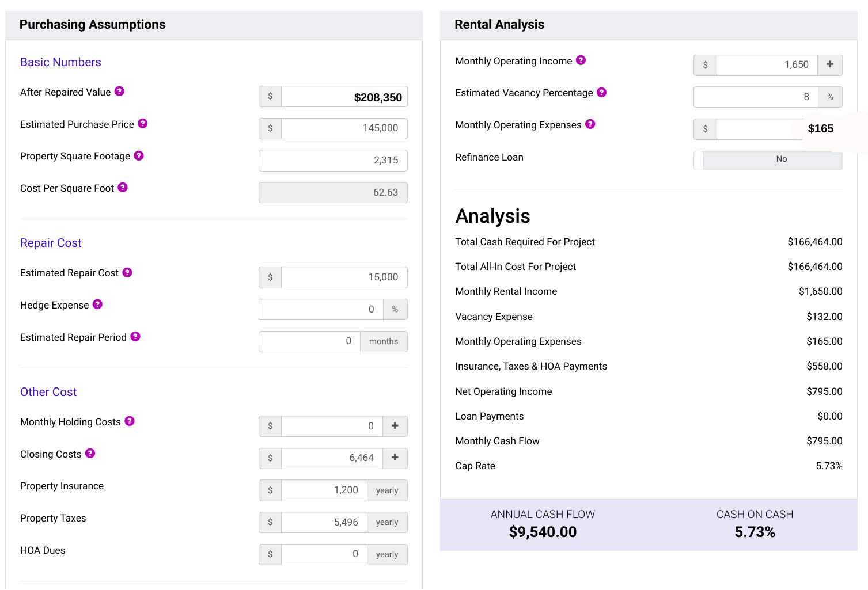Select the Estimated Repair Cost field
The image size is (868, 590).
point(344,277)
